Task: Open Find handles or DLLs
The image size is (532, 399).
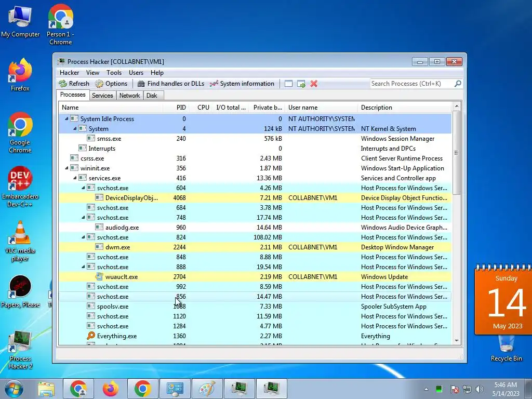Action: pyautogui.click(x=170, y=84)
